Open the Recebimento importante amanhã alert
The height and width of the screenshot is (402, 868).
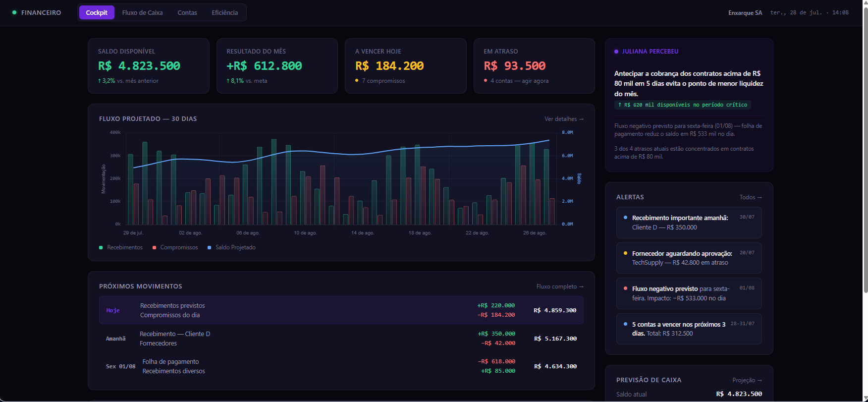(x=689, y=223)
